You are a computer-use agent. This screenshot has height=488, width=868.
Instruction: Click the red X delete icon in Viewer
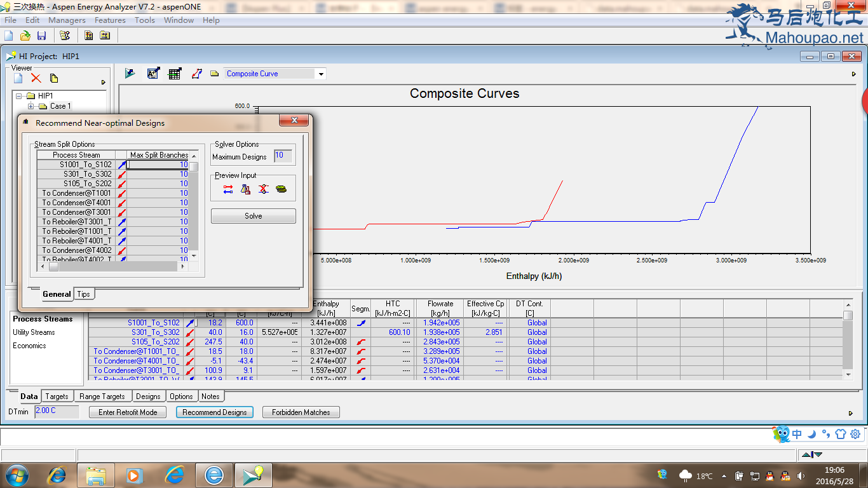(x=36, y=78)
